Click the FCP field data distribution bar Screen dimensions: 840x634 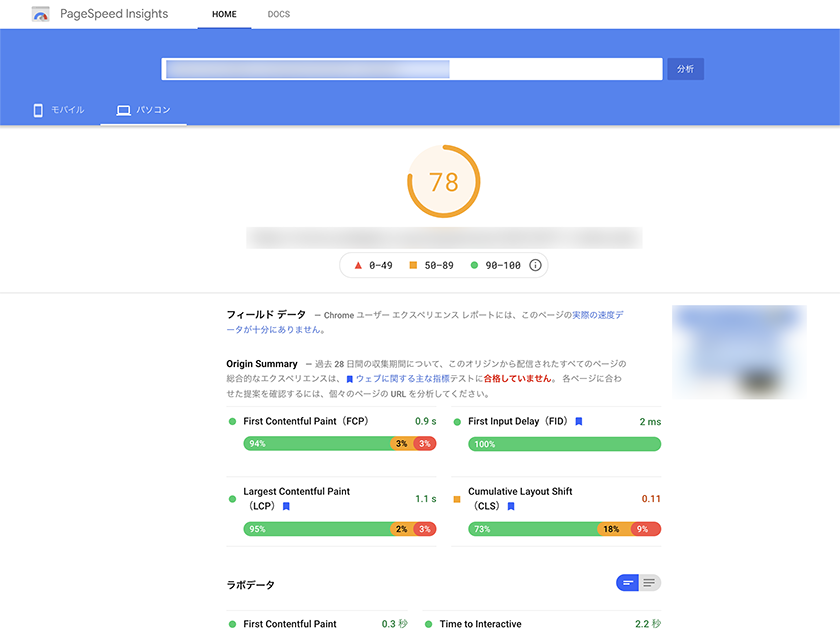(339, 444)
